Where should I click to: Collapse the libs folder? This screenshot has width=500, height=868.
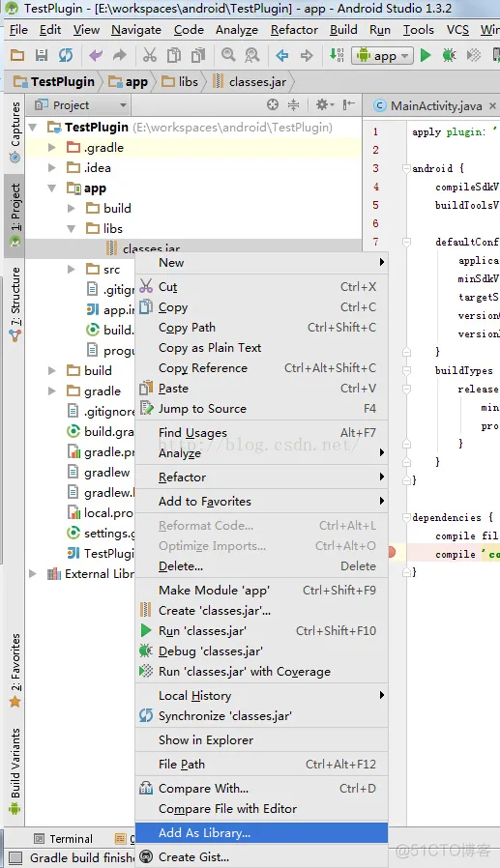click(x=72, y=228)
